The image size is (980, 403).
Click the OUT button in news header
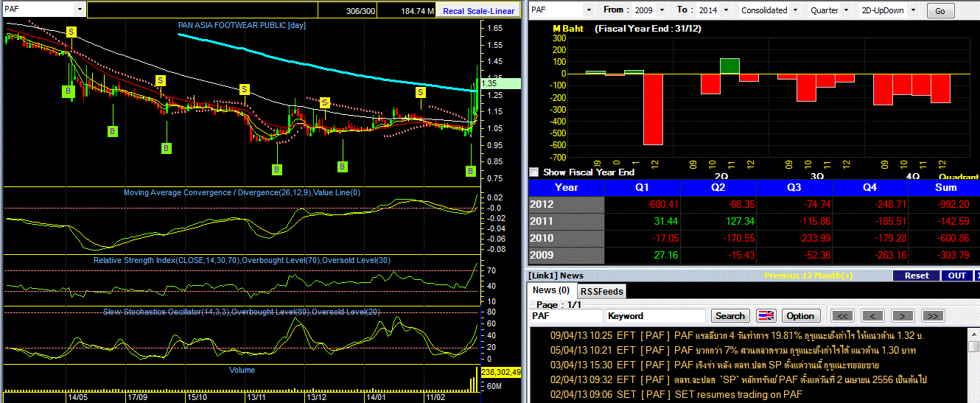point(956,276)
